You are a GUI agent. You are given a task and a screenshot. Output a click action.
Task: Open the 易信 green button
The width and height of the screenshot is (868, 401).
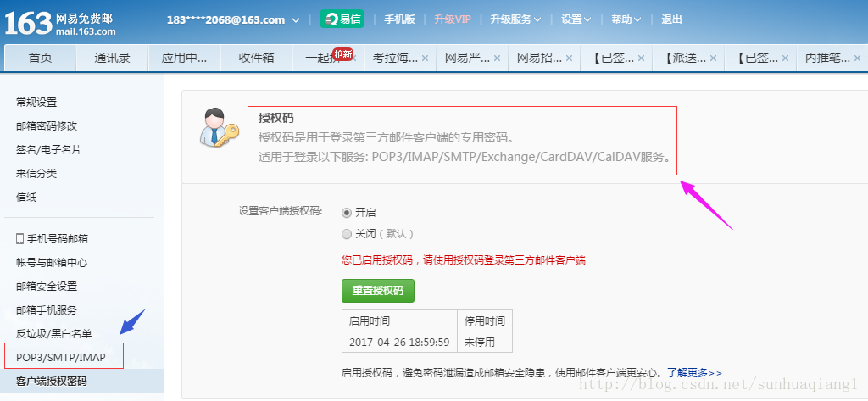pos(342,19)
